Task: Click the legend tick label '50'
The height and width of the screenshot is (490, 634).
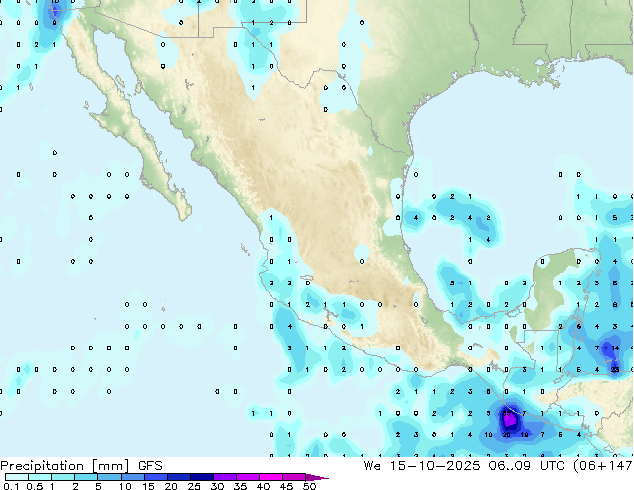Action: click(310, 486)
